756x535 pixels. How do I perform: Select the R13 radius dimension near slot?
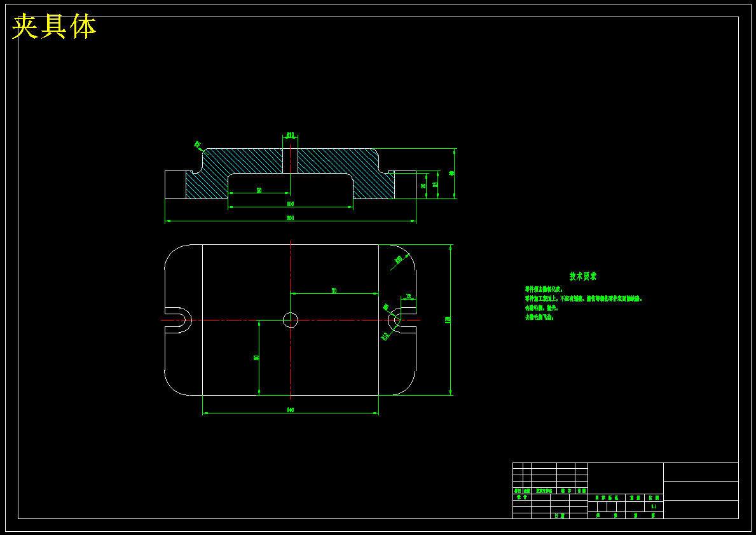385,337
